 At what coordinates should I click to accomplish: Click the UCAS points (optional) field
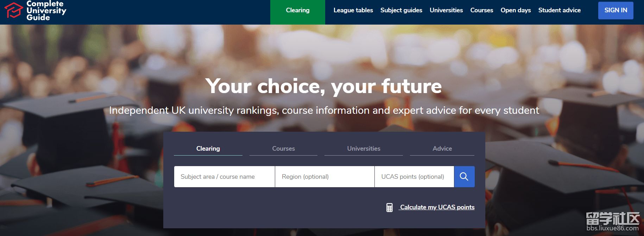(x=414, y=177)
